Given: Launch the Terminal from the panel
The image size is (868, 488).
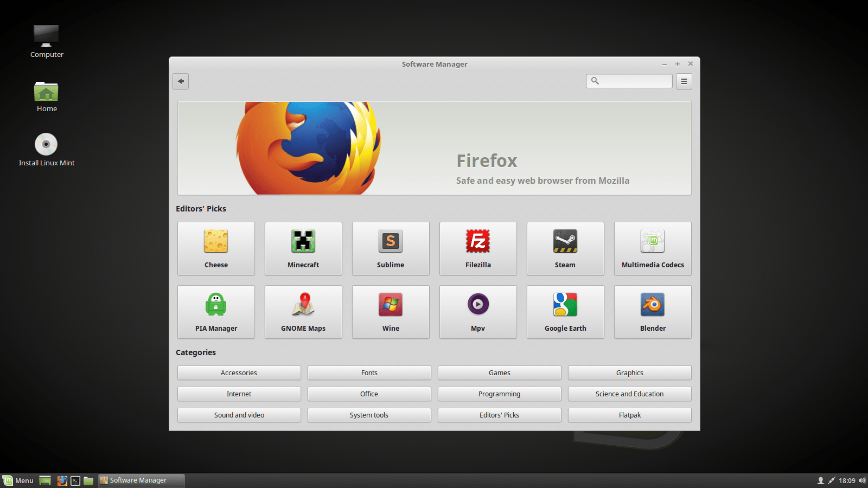Looking at the screenshot, I should pyautogui.click(x=75, y=480).
